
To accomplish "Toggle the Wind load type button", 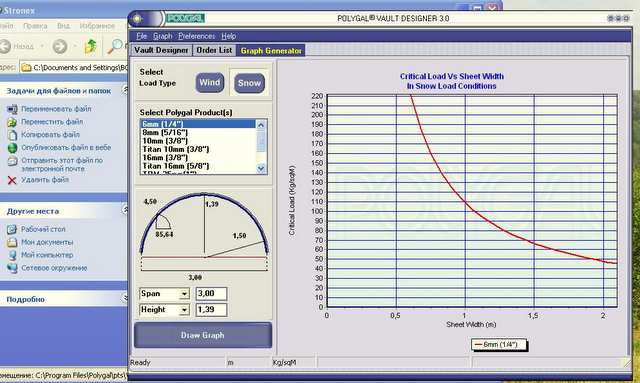I will [210, 83].
